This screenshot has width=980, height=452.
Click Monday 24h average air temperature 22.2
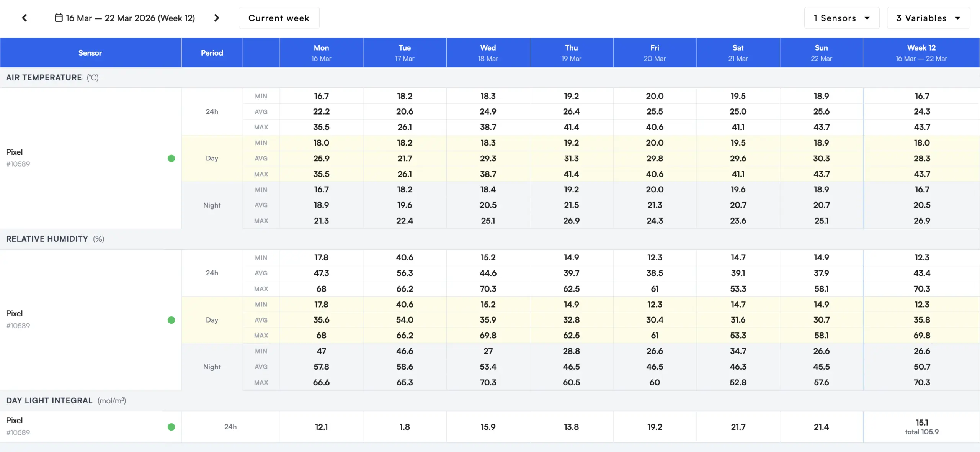coord(321,112)
